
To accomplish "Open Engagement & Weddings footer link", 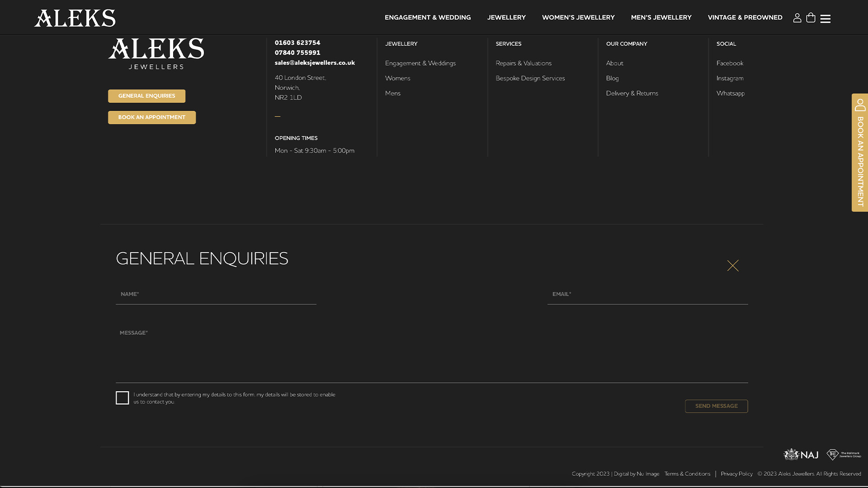I will [x=420, y=63].
